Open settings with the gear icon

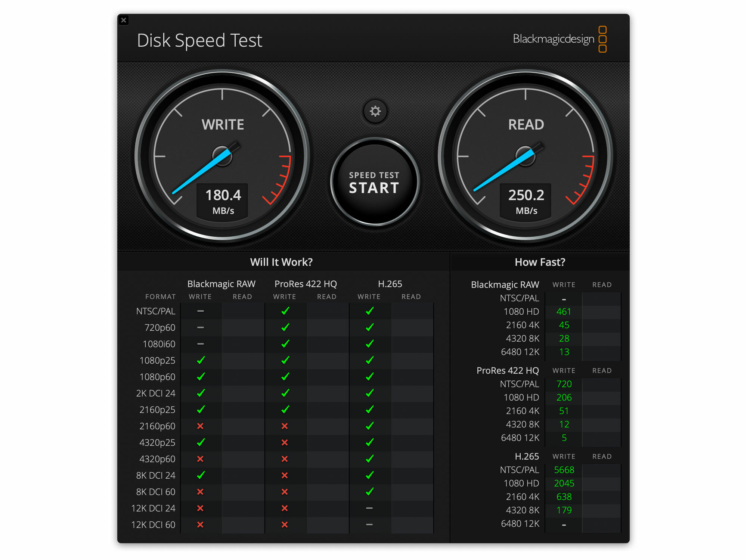375,111
